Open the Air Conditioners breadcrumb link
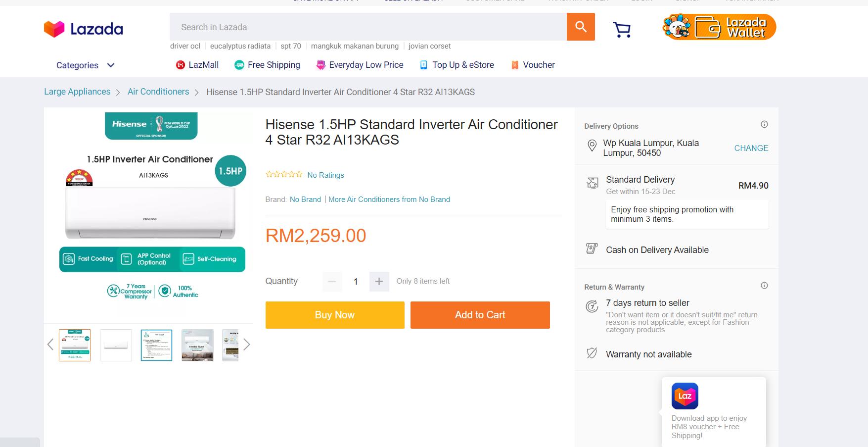This screenshot has width=868, height=447. tap(158, 92)
